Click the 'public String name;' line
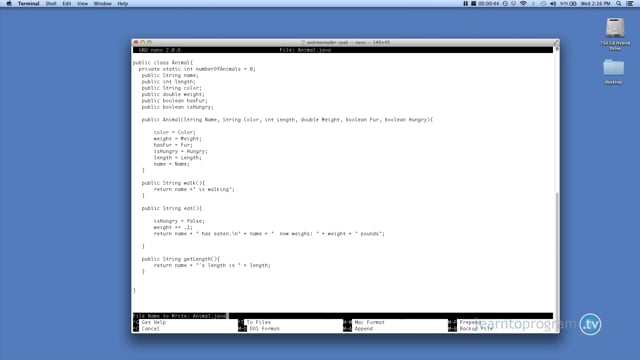Viewport: 640px width, 360px height. click(170, 76)
